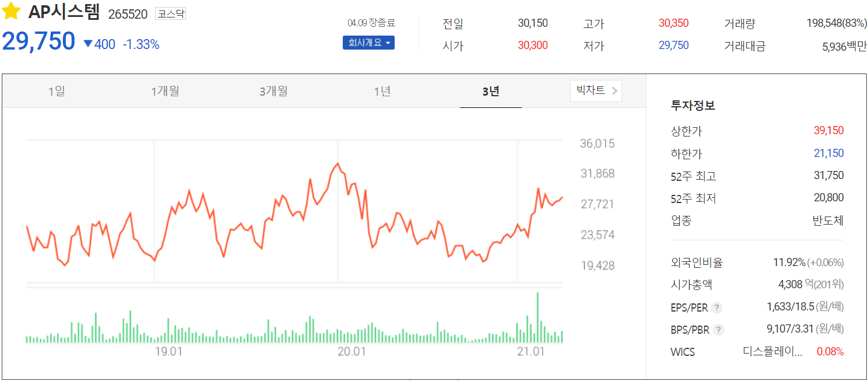Open the 빅차트 link
This screenshot has width=868, height=381.
coord(596,90)
